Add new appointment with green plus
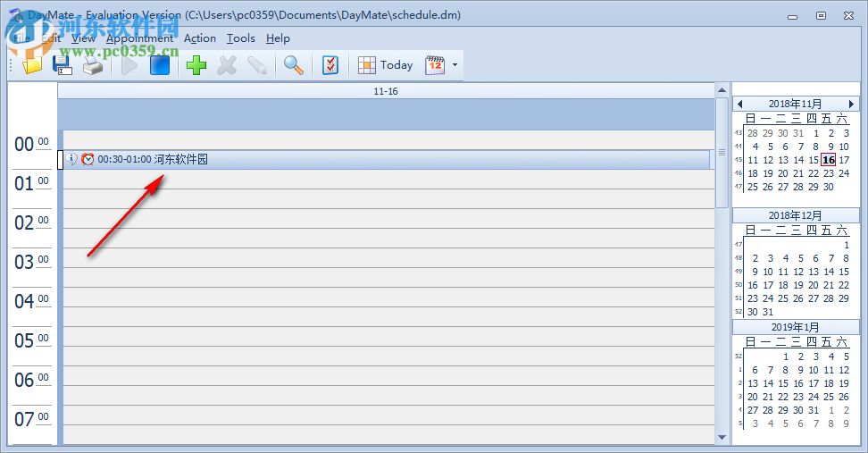Viewport: 868px width, 453px height. point(196,65)
